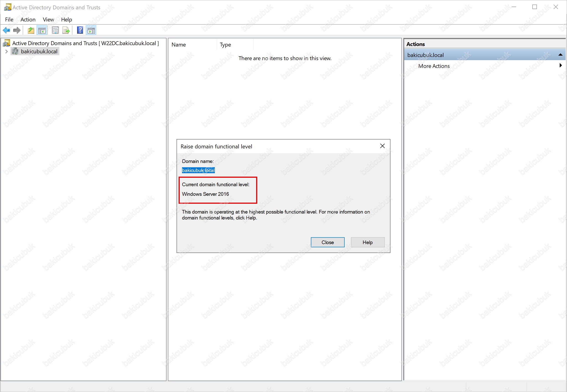The height and width of the screenshot is (392, 567).
Task: Sort by the Name column header
Action: point(193,44)
